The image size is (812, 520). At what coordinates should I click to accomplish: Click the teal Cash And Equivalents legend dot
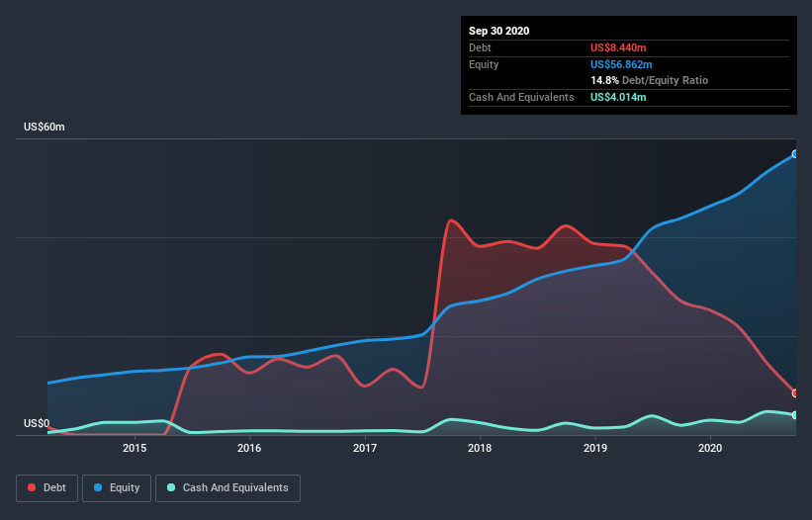171,487
